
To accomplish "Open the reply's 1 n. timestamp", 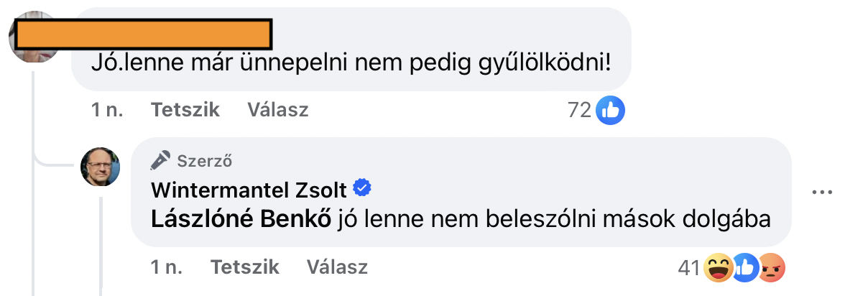I will [x=166, y=268].
